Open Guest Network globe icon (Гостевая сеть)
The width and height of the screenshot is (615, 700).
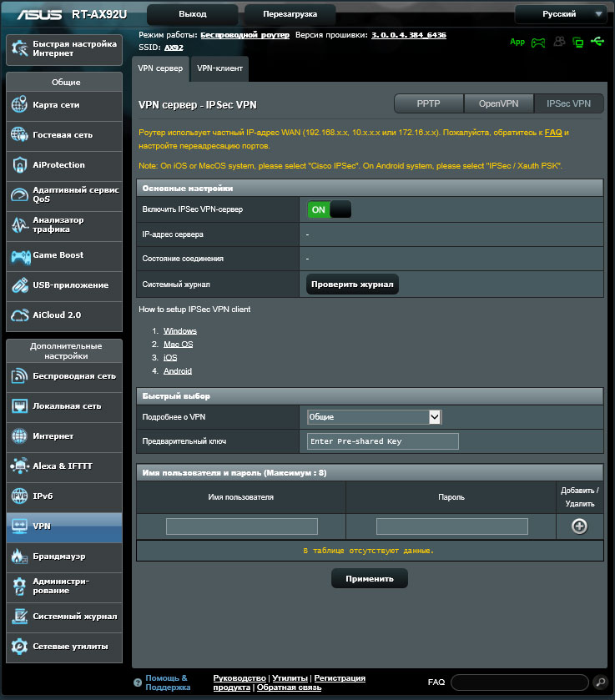[x=19, y=134]
